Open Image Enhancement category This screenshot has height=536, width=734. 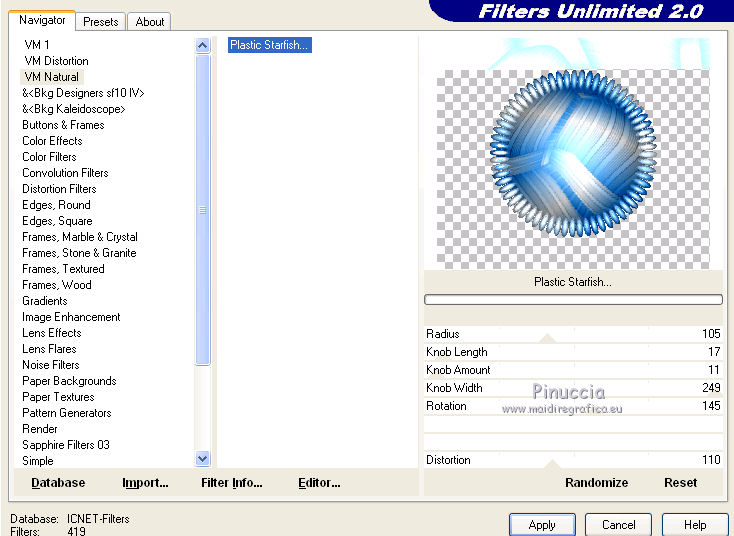71,317
